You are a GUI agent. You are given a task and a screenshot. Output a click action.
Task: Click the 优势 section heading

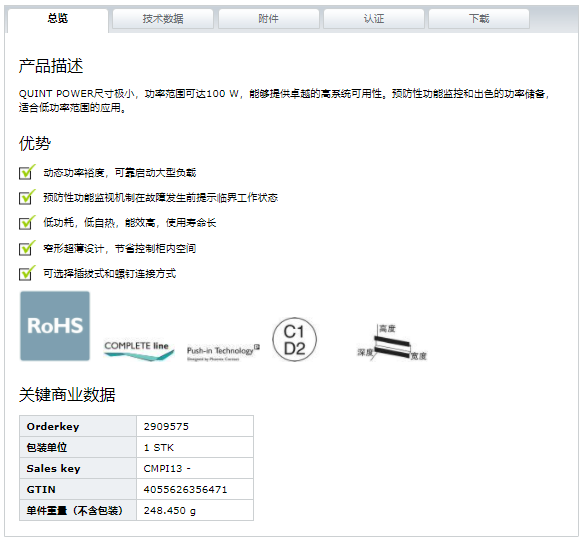(x=35, y=143)
